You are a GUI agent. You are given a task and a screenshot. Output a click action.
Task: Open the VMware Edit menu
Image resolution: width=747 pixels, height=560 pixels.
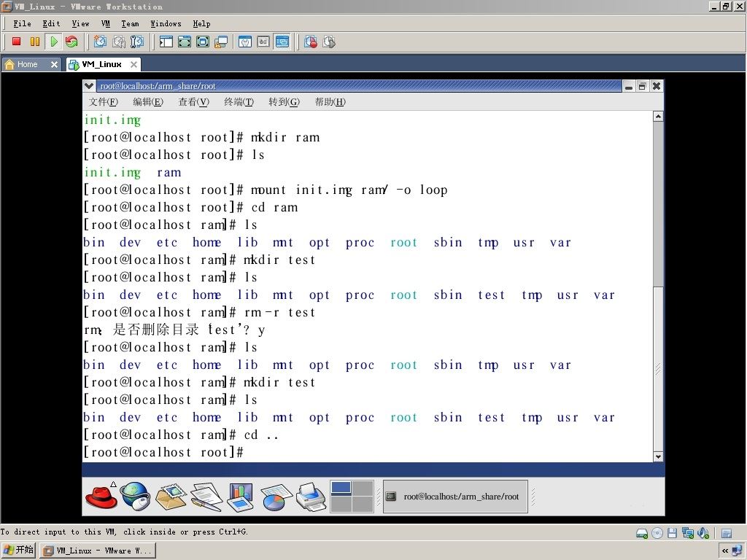pyautogui.click(x=52, y=23)
